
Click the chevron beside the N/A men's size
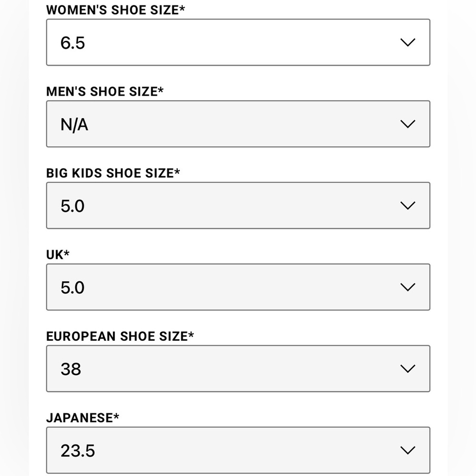[407, 124]
